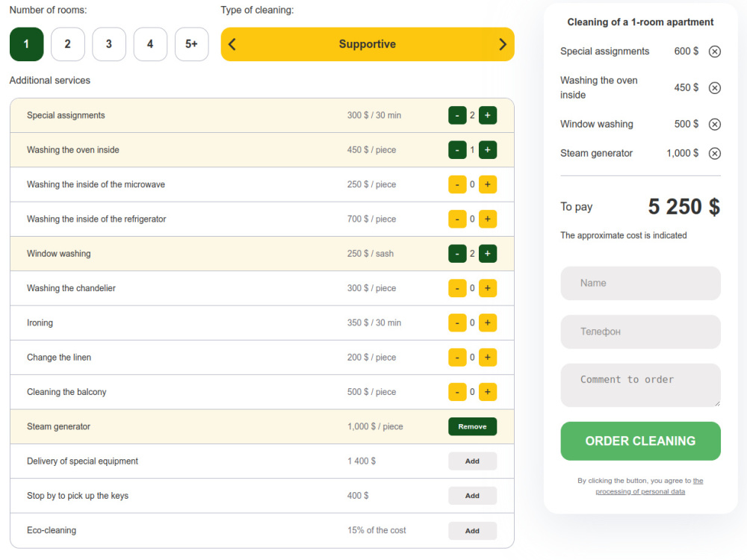747x560 pixels.
Task: Increase microwave washing quantity
Action: point(487,184)
